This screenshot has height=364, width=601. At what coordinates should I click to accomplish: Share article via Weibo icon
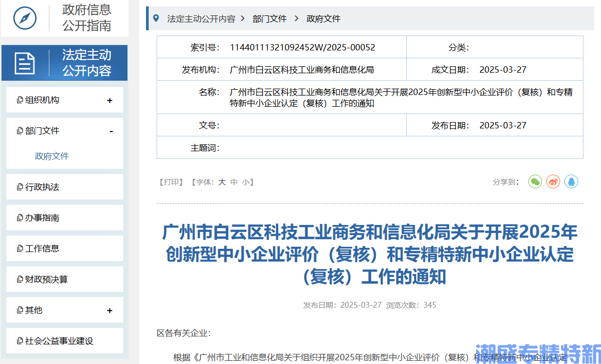click(553, 182)
